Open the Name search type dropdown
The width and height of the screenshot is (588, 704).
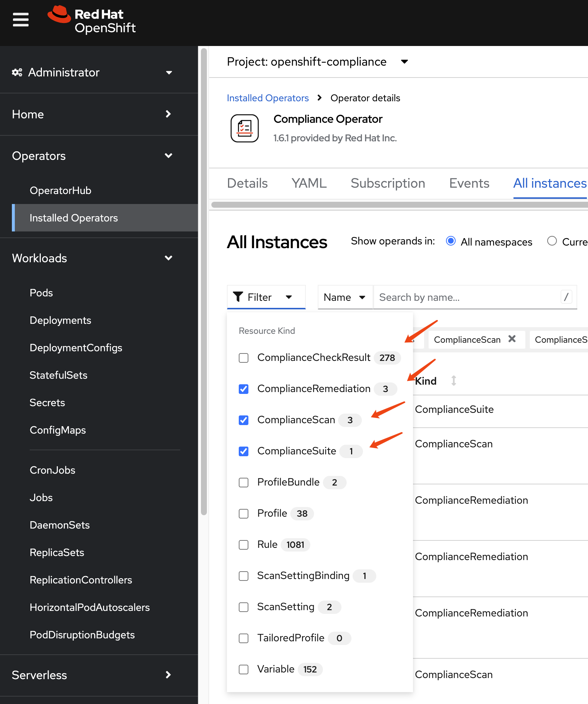point(345,297)
